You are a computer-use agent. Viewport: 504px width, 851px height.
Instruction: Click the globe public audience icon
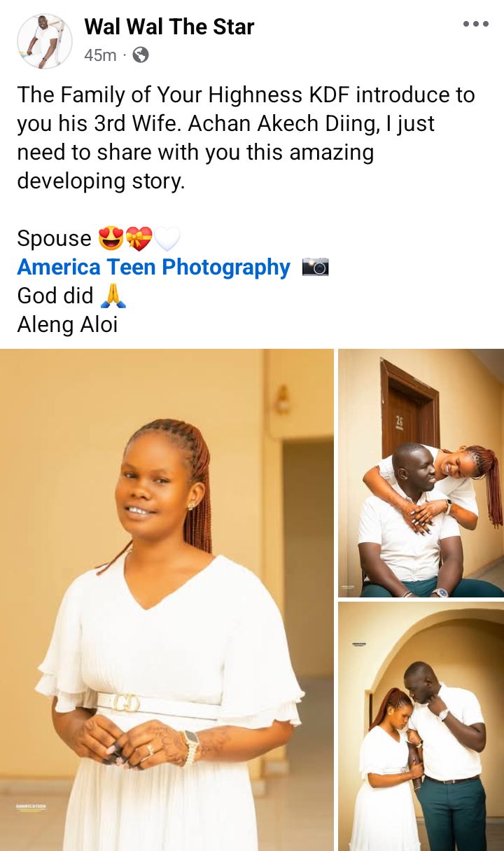click(x=141, y=55)
